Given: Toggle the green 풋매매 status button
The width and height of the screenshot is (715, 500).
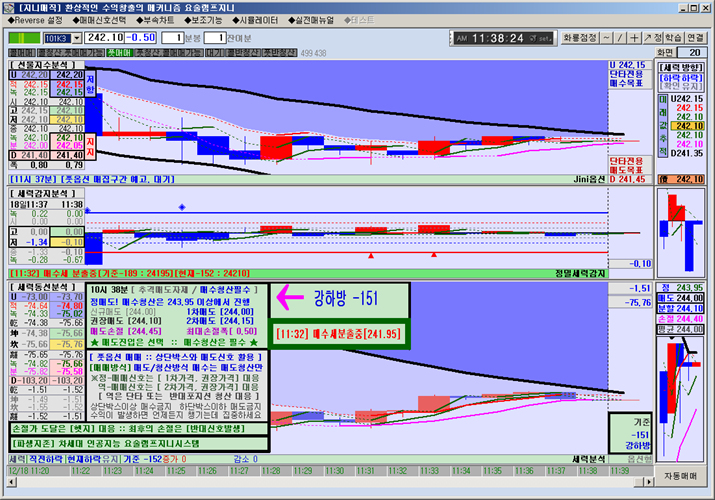Looking at the screenshot, I should pos(119,53).
